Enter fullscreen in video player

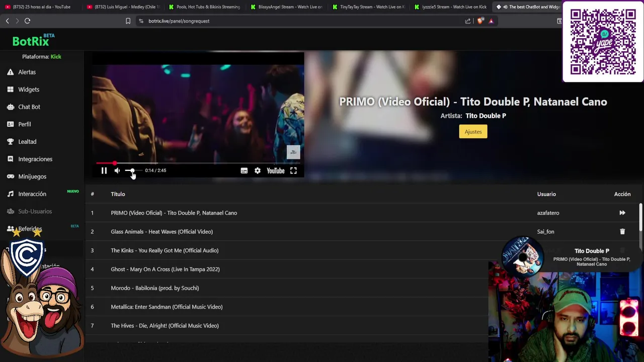click(x=293, y=170)
